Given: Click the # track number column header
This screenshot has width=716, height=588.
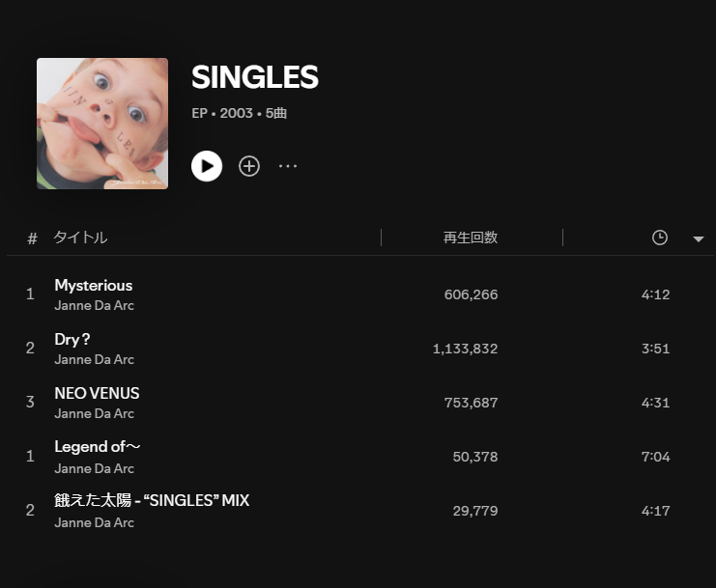Looking at the screenshot, I should pos(32,238).
